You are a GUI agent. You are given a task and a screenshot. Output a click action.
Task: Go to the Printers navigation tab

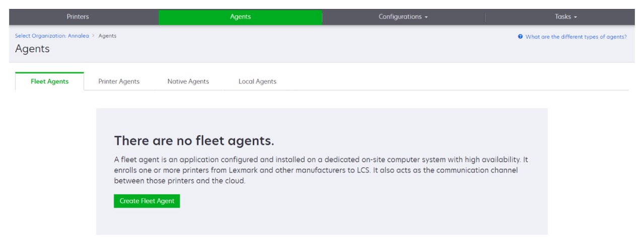[x=77, y=17]
